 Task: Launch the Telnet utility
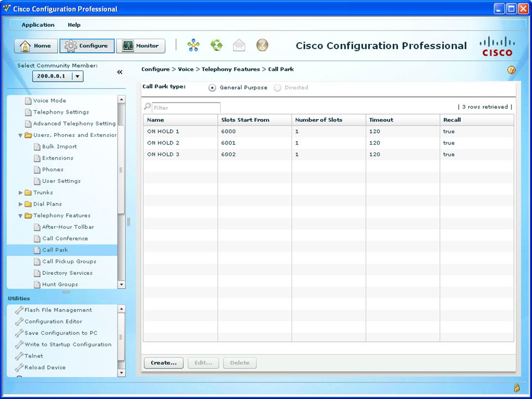[x=34, y=356]
